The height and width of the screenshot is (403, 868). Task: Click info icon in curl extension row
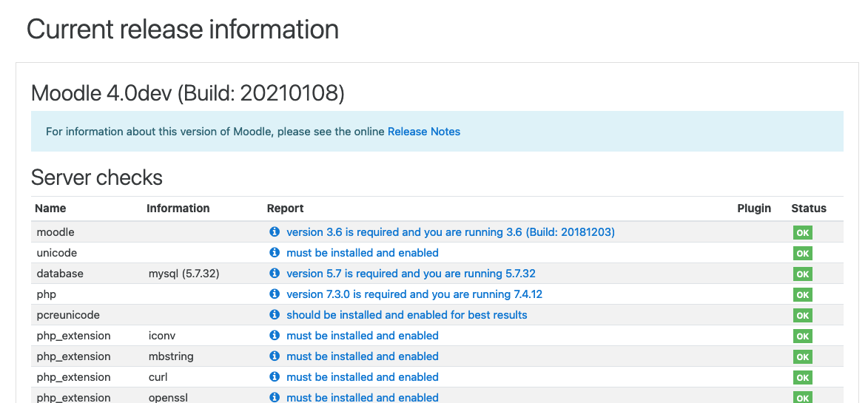coord(274,377)
